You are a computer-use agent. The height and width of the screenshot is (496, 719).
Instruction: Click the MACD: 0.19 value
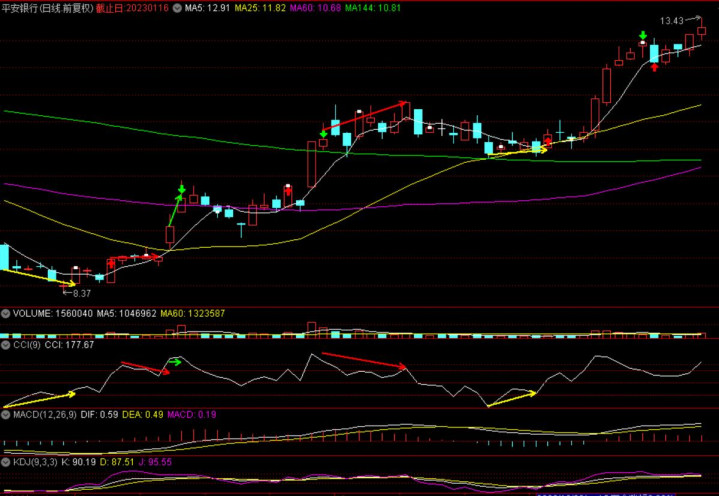tap(192, 415)
